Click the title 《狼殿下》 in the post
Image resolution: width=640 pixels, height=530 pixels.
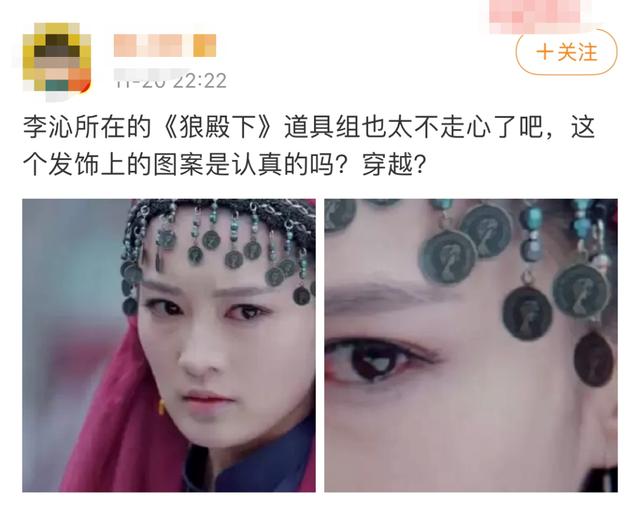pyautogui.click(x=218, y=128)
